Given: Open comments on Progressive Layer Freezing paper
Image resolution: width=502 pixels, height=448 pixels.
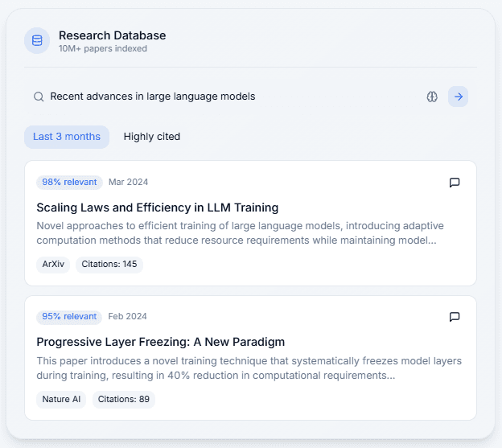Looking at the screenshot, I should pos(455,317).
